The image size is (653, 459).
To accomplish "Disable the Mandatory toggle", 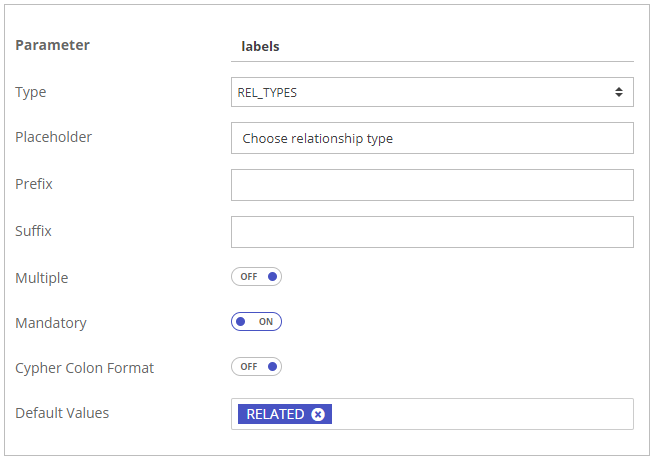I will (256, 322).
